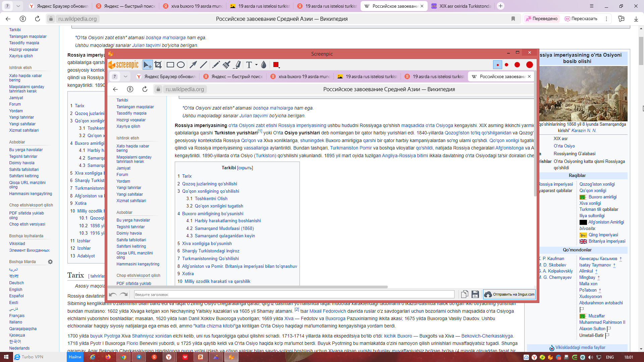Select the Rectangle shape tool

point(170,65)
